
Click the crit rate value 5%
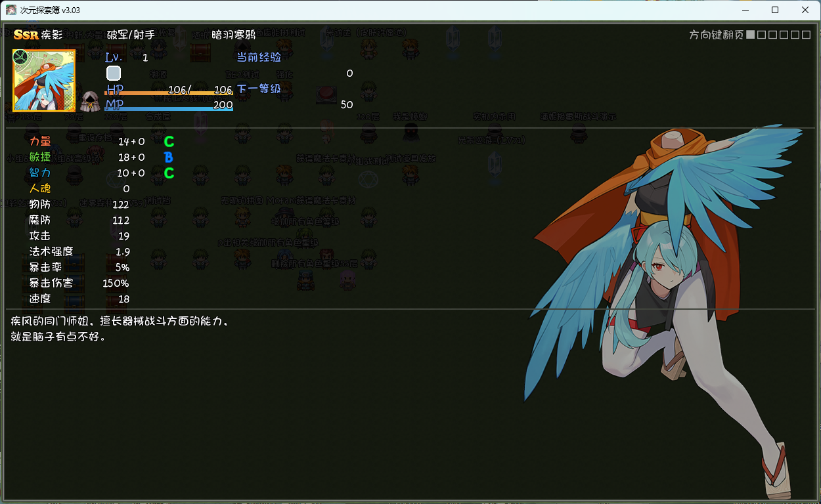[x=123, y=267]
